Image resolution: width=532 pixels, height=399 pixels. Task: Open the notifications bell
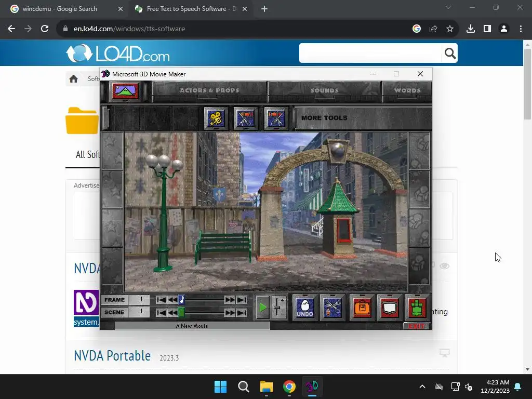pos(518,387)
